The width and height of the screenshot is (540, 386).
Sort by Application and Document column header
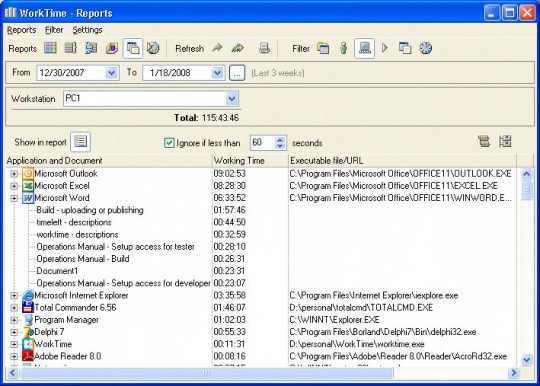click(108, 161)
